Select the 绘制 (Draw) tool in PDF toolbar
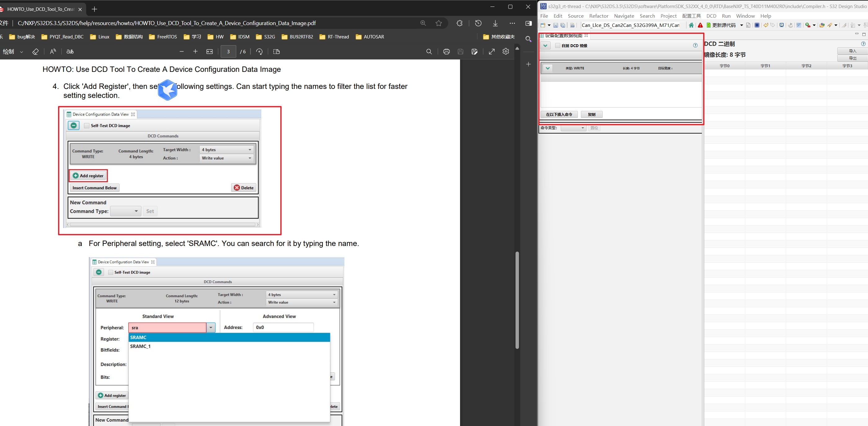 [8, 51]
